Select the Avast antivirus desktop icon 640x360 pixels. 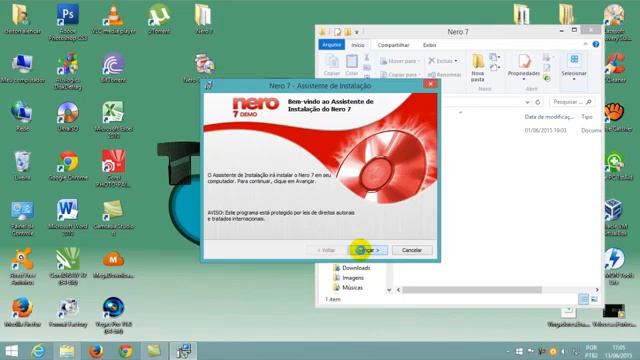(x=22, y=266)
